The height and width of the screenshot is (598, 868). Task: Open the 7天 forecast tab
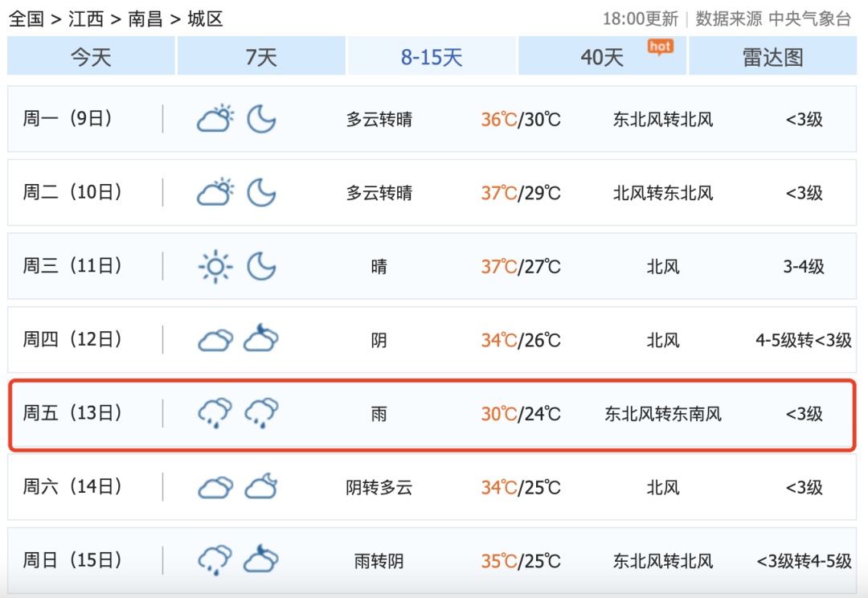pos(261,56)
